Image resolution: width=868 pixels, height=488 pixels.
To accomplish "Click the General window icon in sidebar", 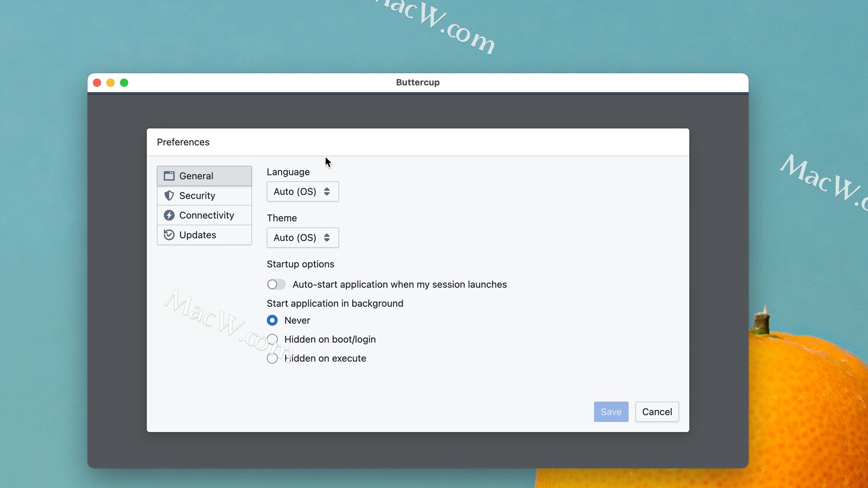I will [x=169, y=176].
